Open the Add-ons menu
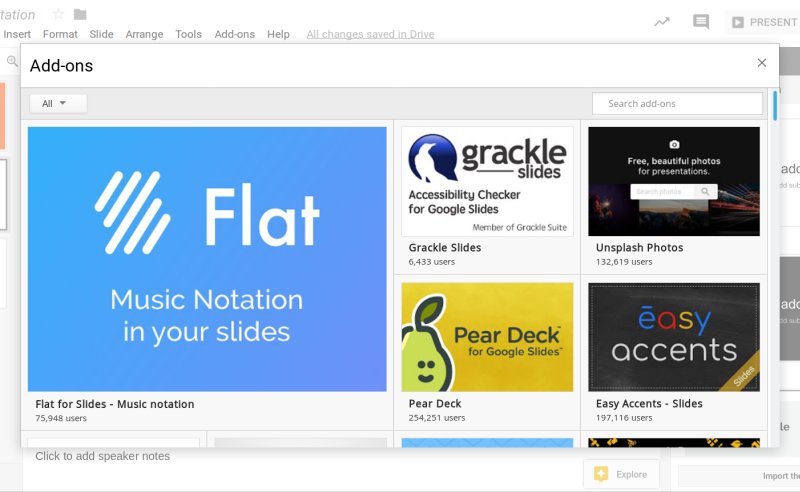800x492 pixels. click(235, 34)
